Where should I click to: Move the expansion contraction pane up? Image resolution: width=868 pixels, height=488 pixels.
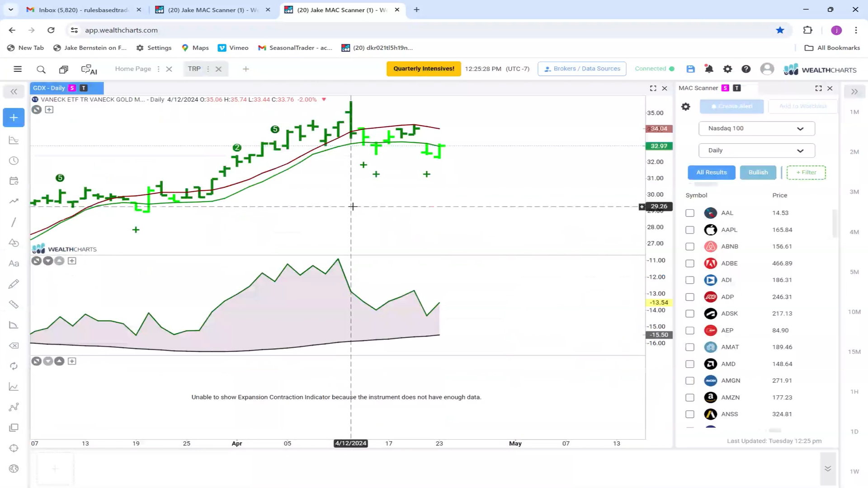click(59, 361)
